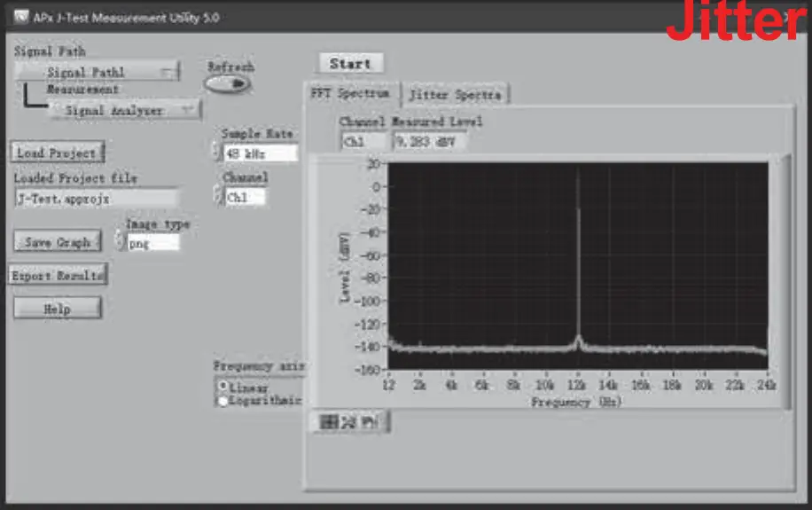Image resolution: width=812 pixels, height=510 pixels.
Task: Click the Measured Level value 9.283 dBV
Action: click(429, 142)
